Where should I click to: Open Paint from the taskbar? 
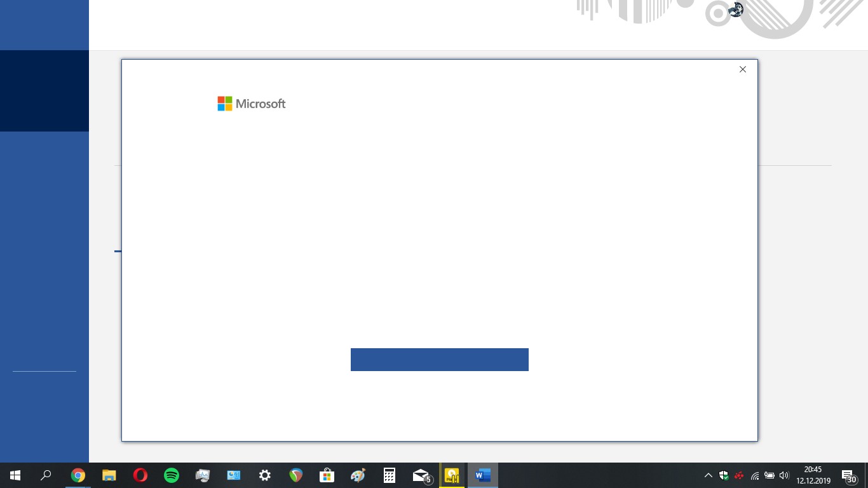(x=358, y=475)
